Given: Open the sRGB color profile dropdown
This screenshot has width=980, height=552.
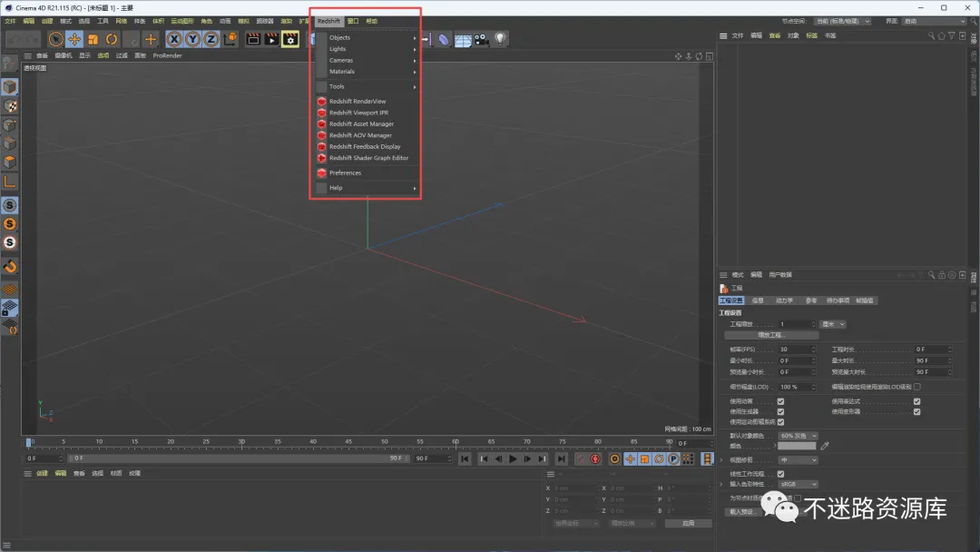Looking at the screenshot, I should point(799,484).
